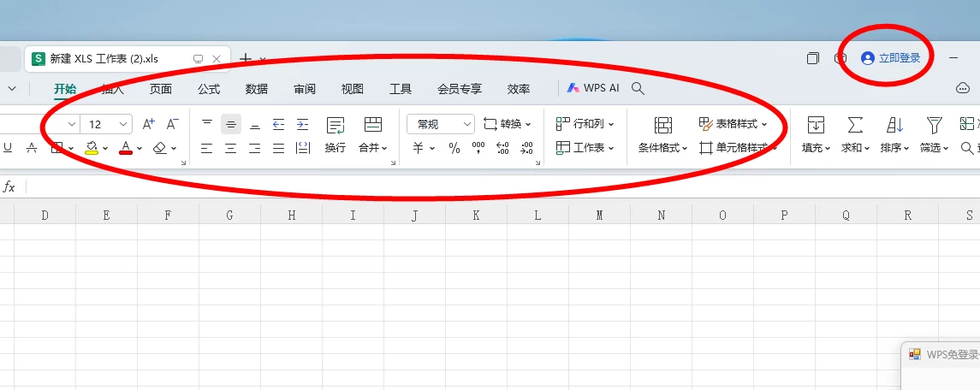The width and height of the screenshot is (980, 390).
Task: Open the 表格样式 dropdown
Action: pyautogui.click(x=734, y=124)
